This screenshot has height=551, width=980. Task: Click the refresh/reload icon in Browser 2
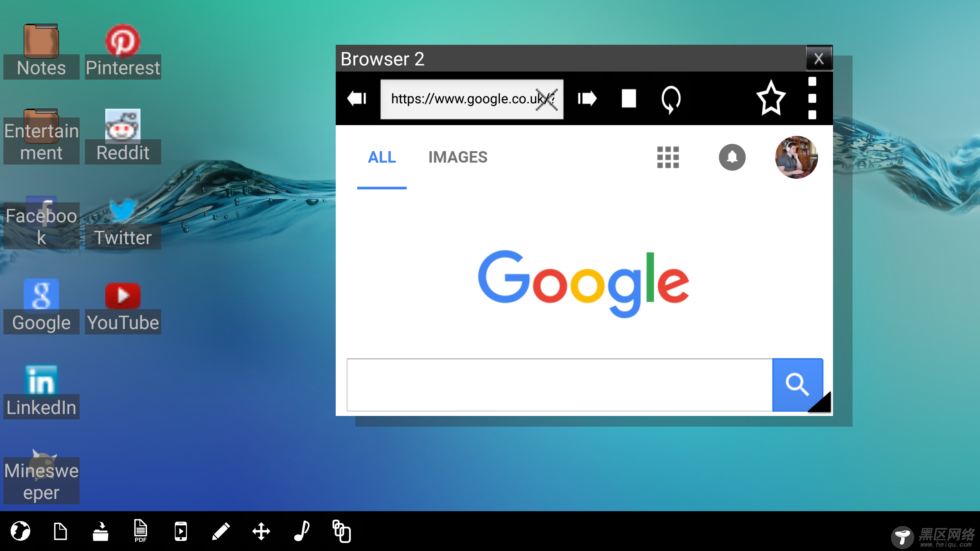(671, 98)
